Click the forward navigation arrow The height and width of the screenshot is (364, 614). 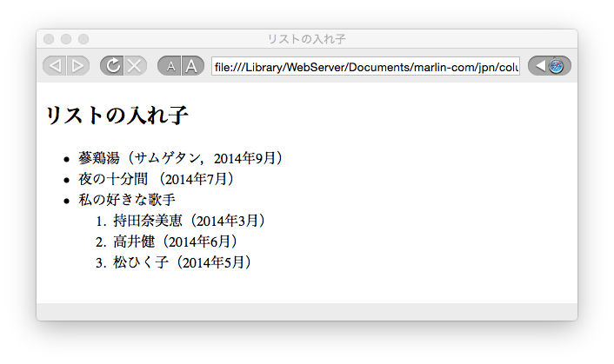(x=77, y=66)
